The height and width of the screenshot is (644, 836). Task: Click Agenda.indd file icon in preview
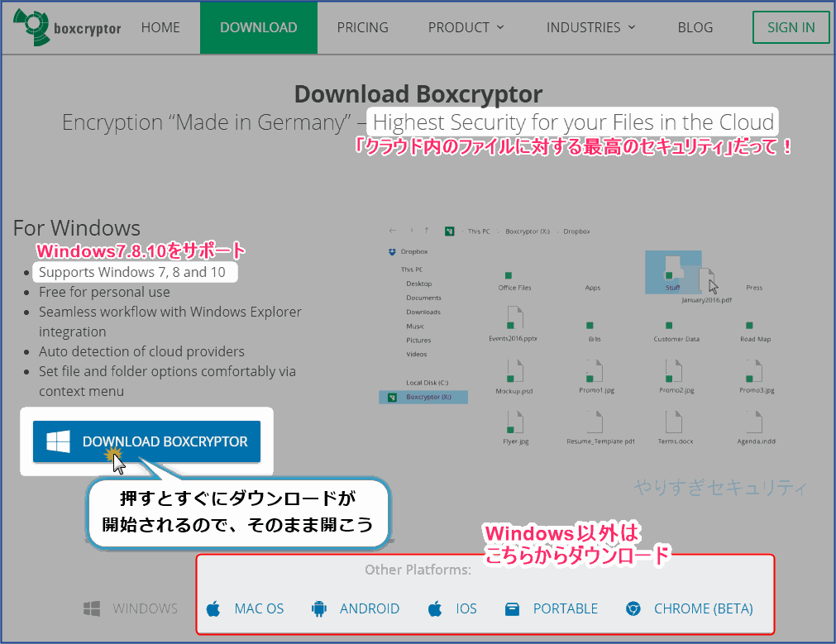pos(754,421)
